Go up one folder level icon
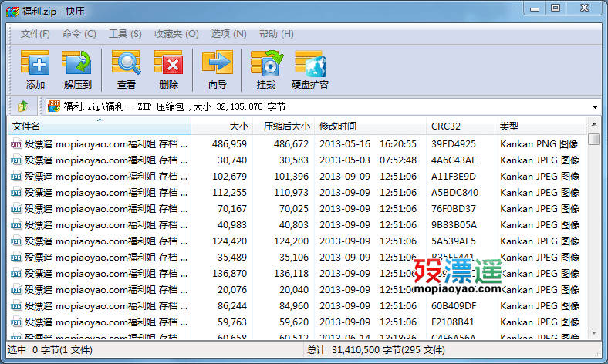 click(x=22, y=106)
